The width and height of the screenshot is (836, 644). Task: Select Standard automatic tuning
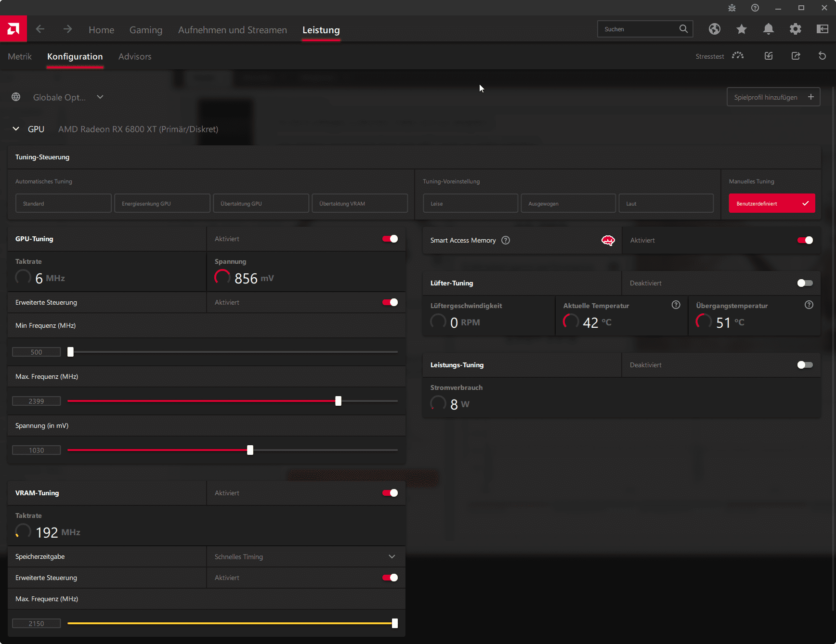point(64,203)
